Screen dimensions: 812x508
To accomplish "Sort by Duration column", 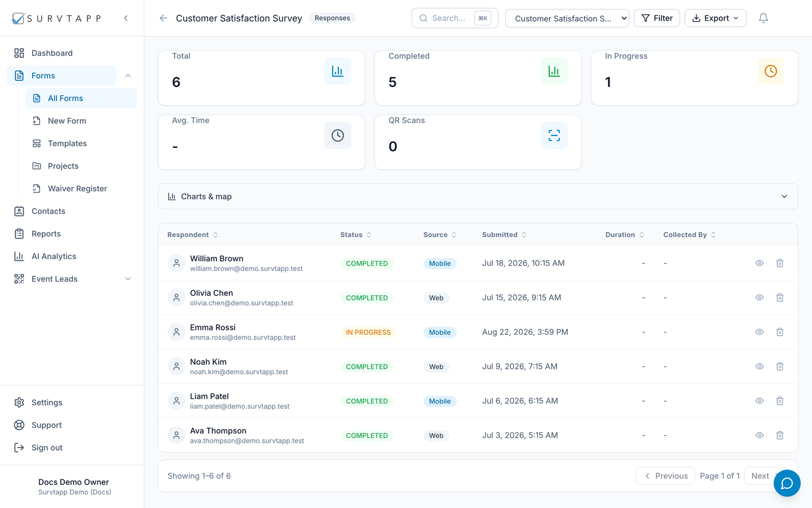I will 625,235.
